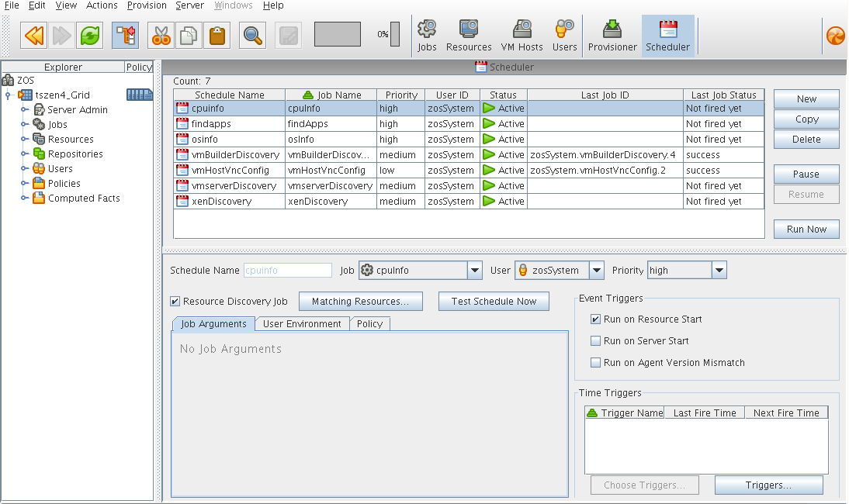This screenshot has height=504, width=849.
Task: Click the Run Now button
Action: click(x=806, y=230)
